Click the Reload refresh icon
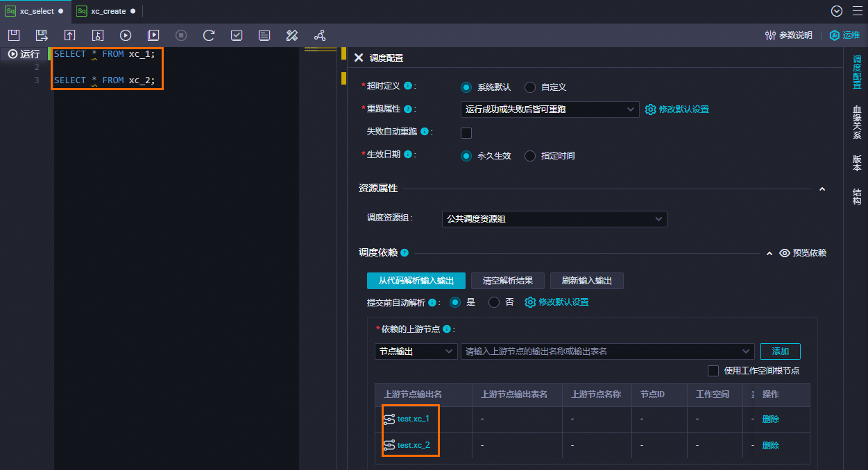The image size is (868, 470). click(x=209, y=35)
